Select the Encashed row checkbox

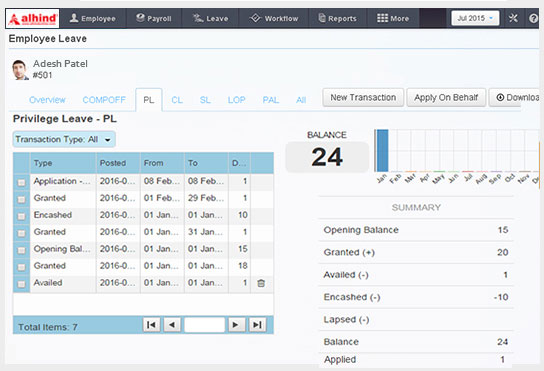22,216
